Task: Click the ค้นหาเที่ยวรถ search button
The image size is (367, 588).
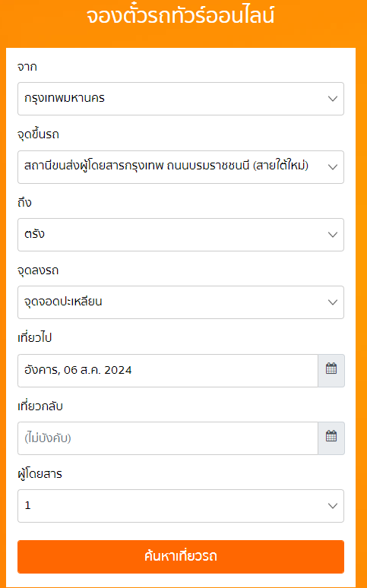Action: tap(181, 557)
